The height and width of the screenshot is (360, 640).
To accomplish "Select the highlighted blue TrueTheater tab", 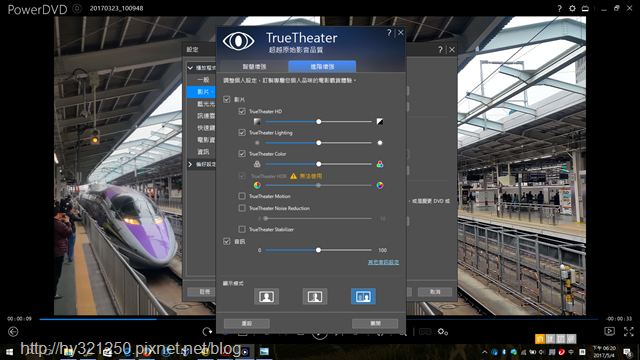I will [x=322, y=67].
